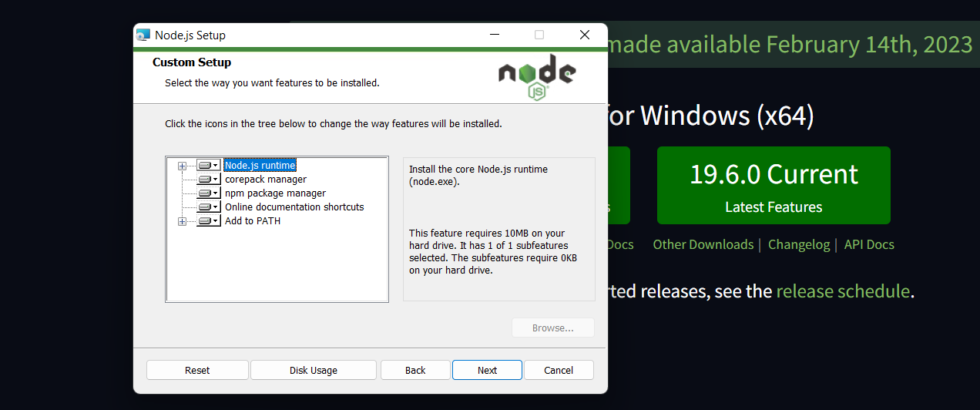
Task: Select the Add to PATH tree item
Action: tap(253, 220)
